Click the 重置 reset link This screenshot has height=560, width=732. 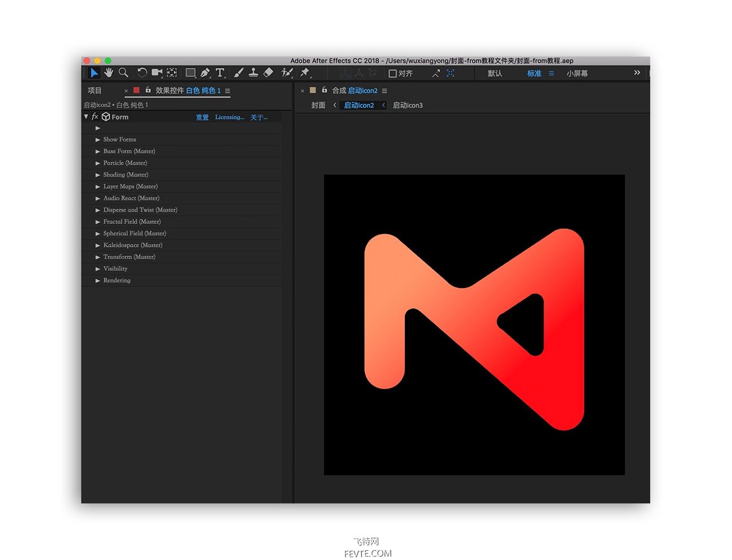[202, 117]
